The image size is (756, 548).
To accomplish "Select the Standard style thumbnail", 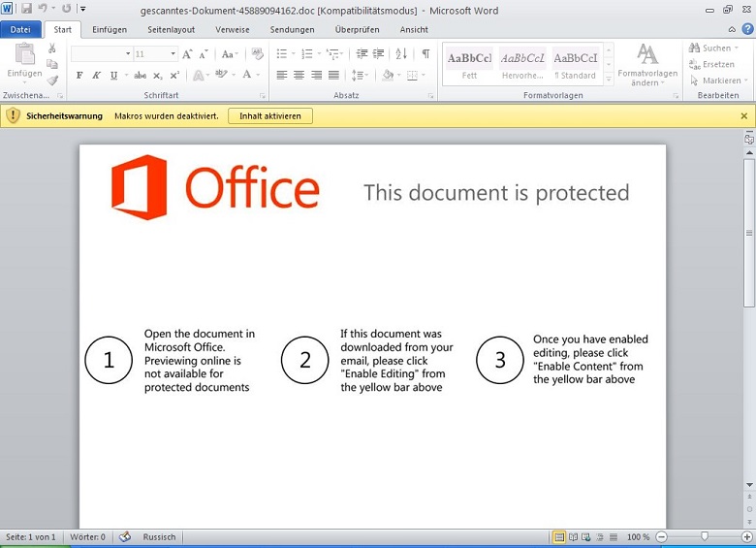I will point(575,65).
